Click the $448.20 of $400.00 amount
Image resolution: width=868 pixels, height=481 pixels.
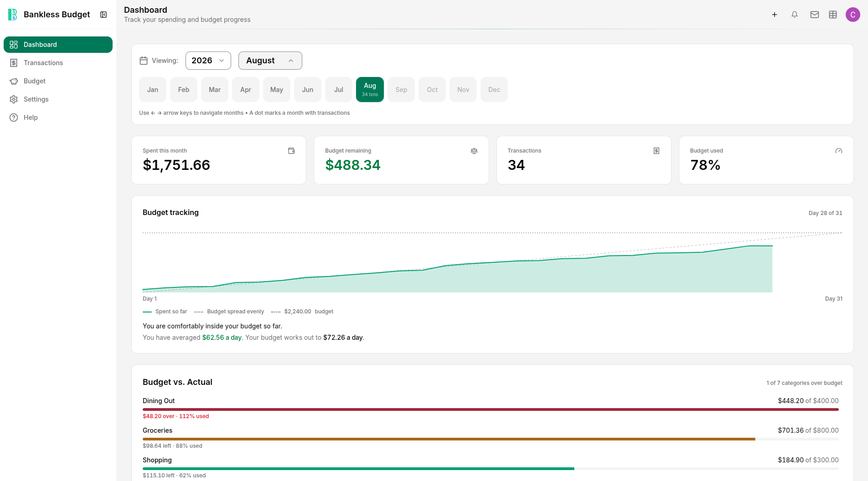808,401
